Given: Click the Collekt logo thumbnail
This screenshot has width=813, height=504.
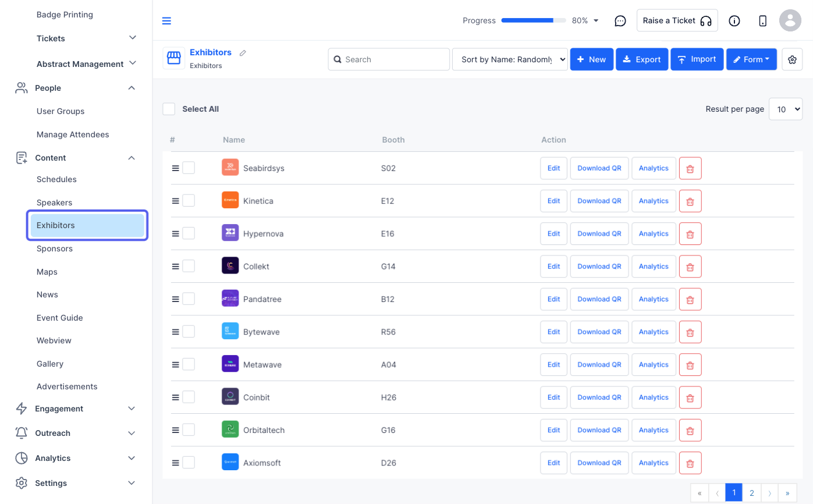Looking at the screenshot, I should tap(230, 266).
